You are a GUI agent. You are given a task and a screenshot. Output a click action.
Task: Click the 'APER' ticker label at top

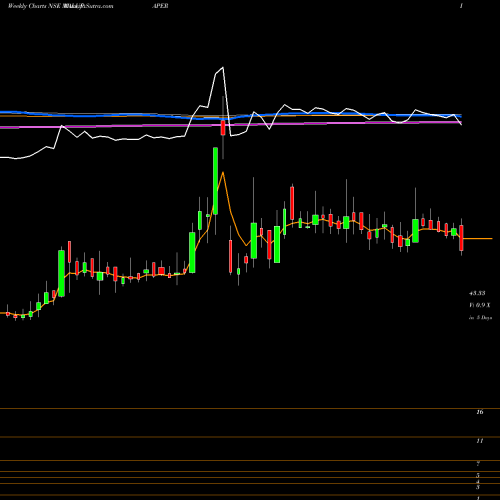[x=160, y=6]
